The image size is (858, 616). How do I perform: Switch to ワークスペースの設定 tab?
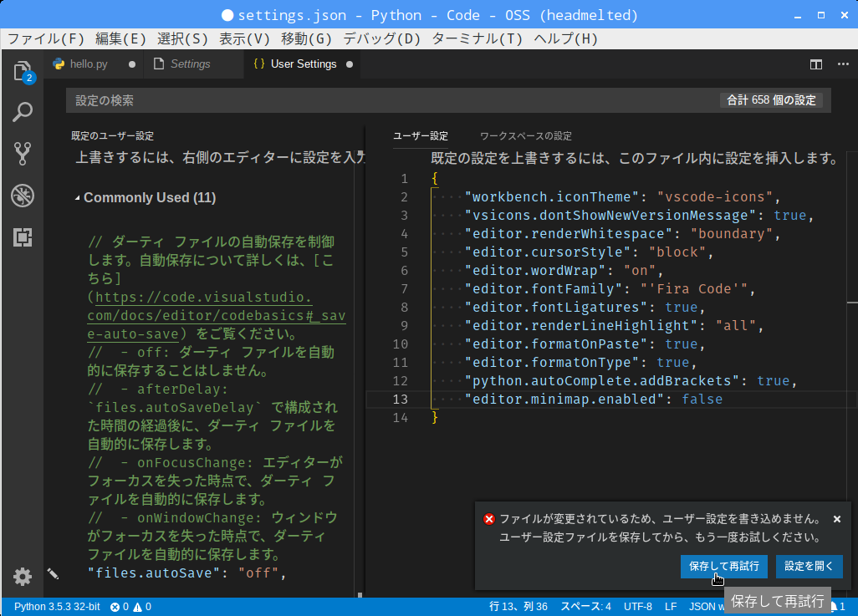(x=525, y=135)
